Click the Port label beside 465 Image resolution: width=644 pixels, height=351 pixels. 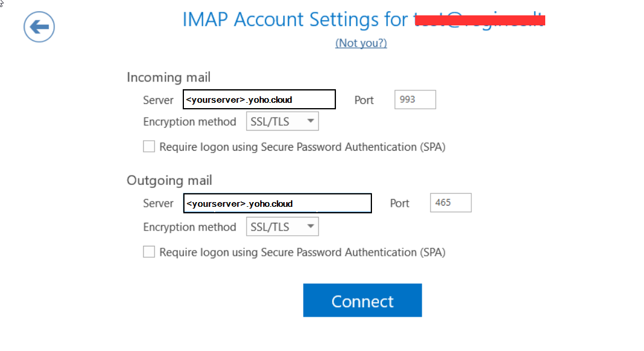400,203
